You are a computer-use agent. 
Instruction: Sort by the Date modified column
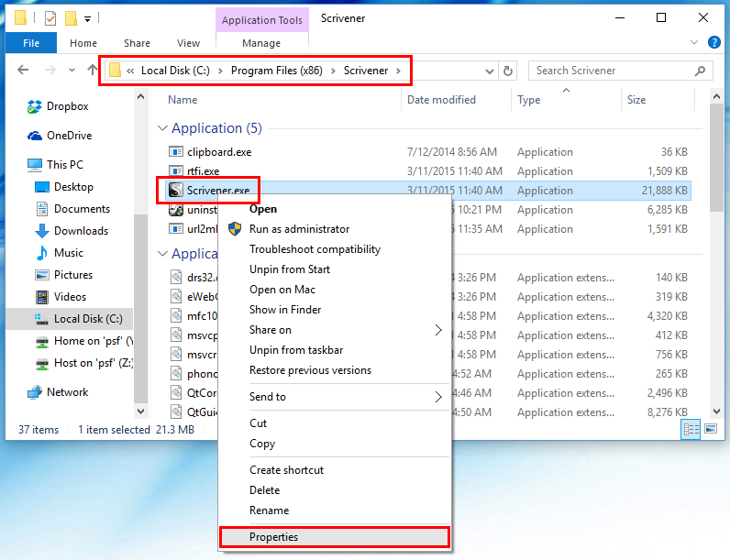(x=441, y=100)
